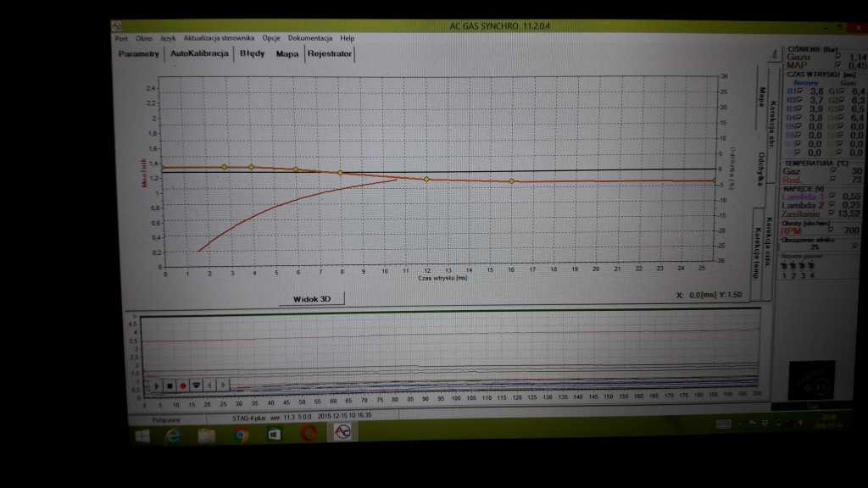The image size is (868, 488).
Task: Click the Widok 3D button
Action: (311, 299)
